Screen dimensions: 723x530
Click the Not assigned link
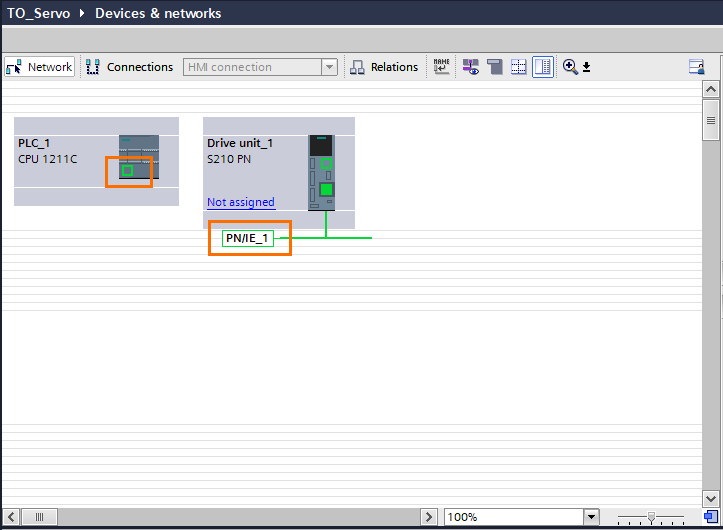(241, 202)
